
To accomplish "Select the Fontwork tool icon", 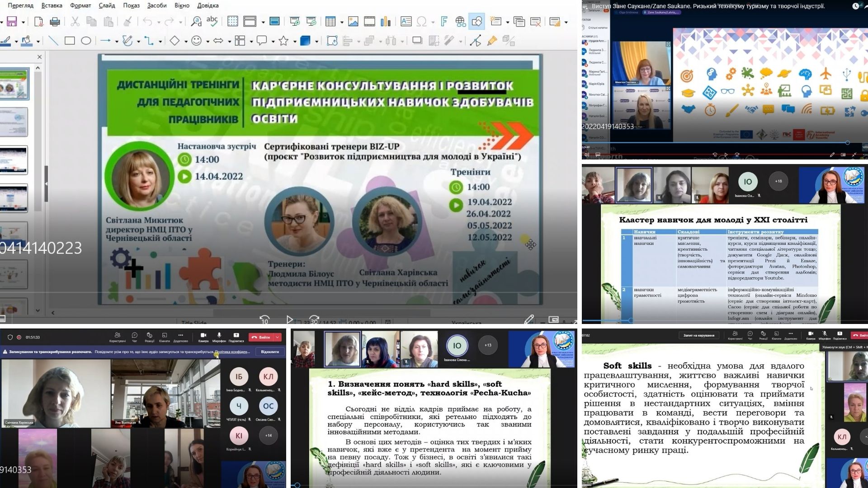I will 443,21.
